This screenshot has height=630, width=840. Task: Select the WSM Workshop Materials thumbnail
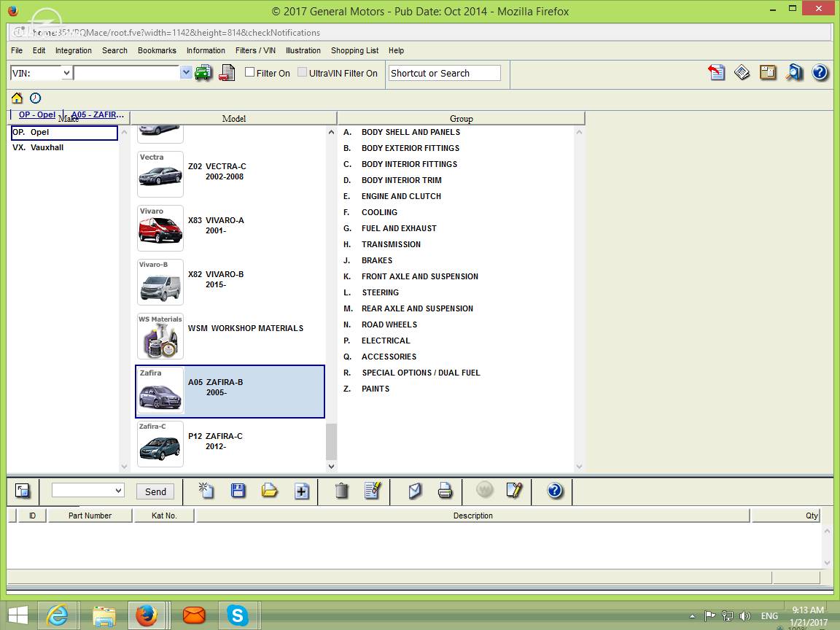[x=160, y=336]
